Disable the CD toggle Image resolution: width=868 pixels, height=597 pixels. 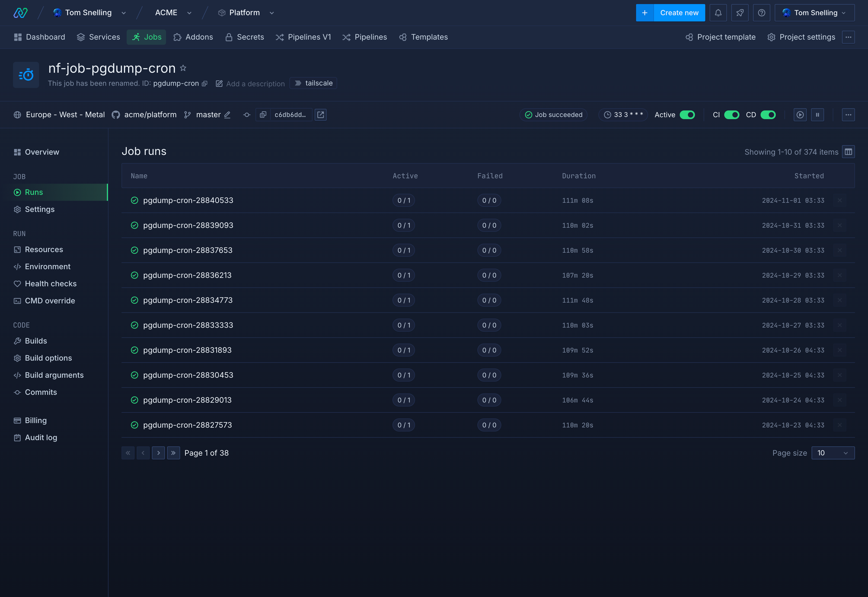(768, 115)
